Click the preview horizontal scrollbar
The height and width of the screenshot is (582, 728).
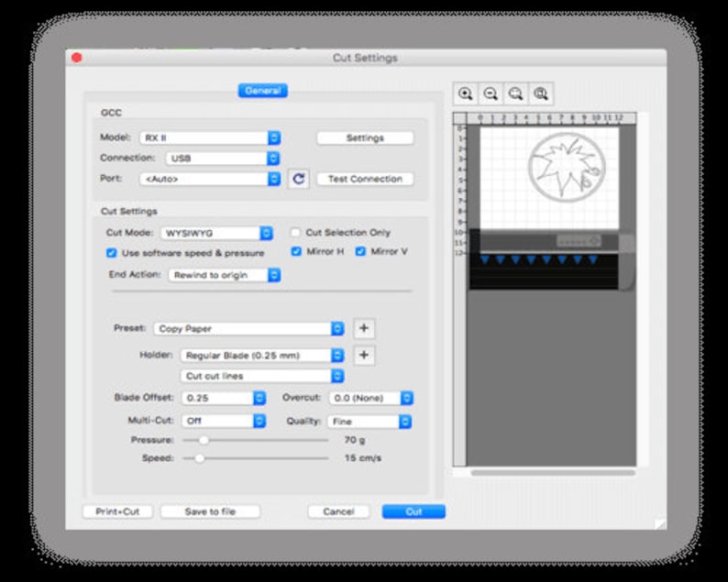point(553,473)
